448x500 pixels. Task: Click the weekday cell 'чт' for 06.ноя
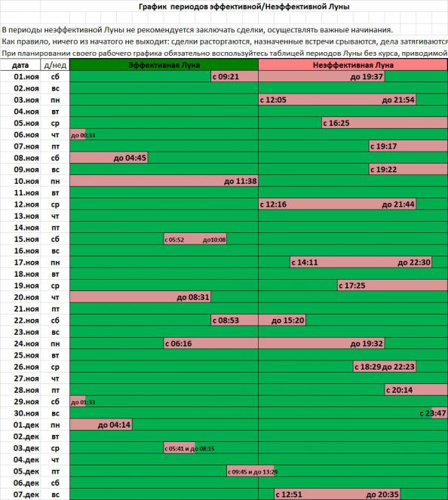[55, 135]
